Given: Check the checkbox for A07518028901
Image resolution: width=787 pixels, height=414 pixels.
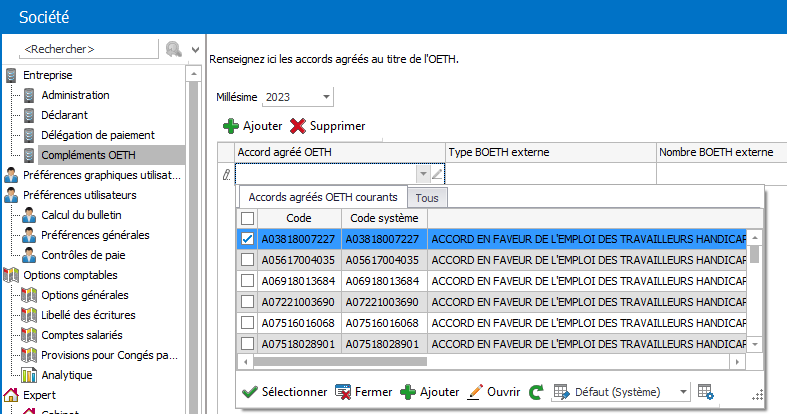Looking at the screenshot, I should (247, 344).
